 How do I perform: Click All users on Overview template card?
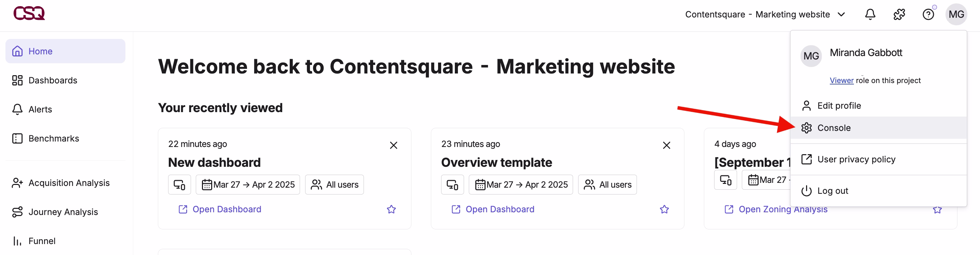[607, 185]
